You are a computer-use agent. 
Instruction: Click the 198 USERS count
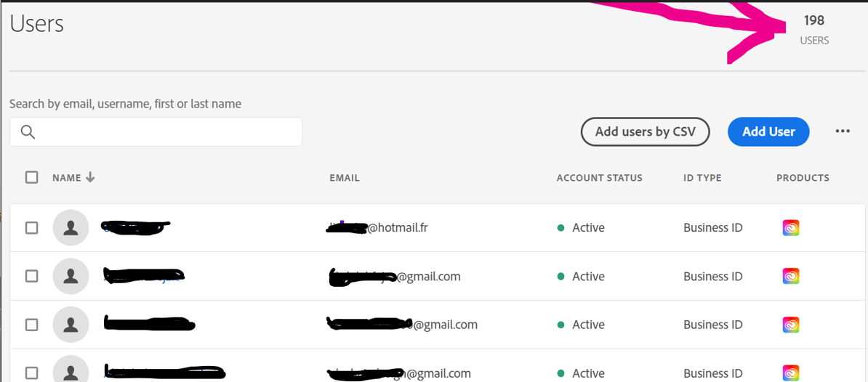814,30
